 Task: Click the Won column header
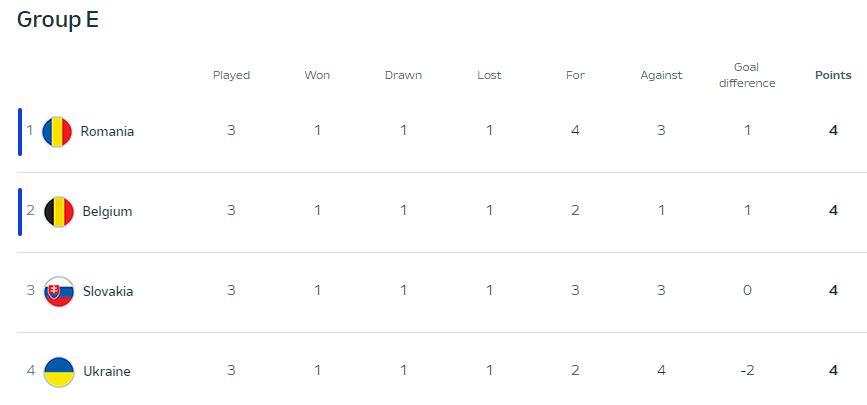[317, 75]
